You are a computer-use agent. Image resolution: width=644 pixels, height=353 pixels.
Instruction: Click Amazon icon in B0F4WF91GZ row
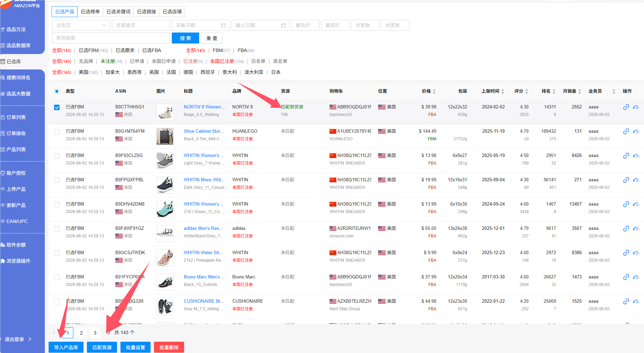(636, 228)
